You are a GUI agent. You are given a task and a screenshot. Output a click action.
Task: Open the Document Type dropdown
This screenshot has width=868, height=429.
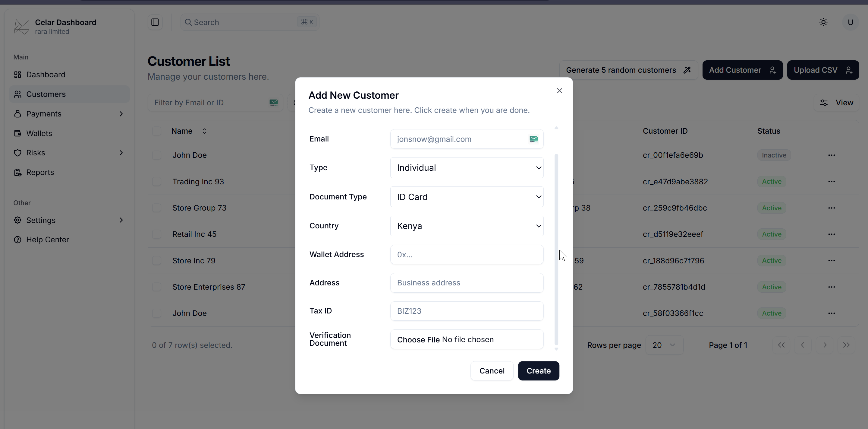click(x=466, y=197)
